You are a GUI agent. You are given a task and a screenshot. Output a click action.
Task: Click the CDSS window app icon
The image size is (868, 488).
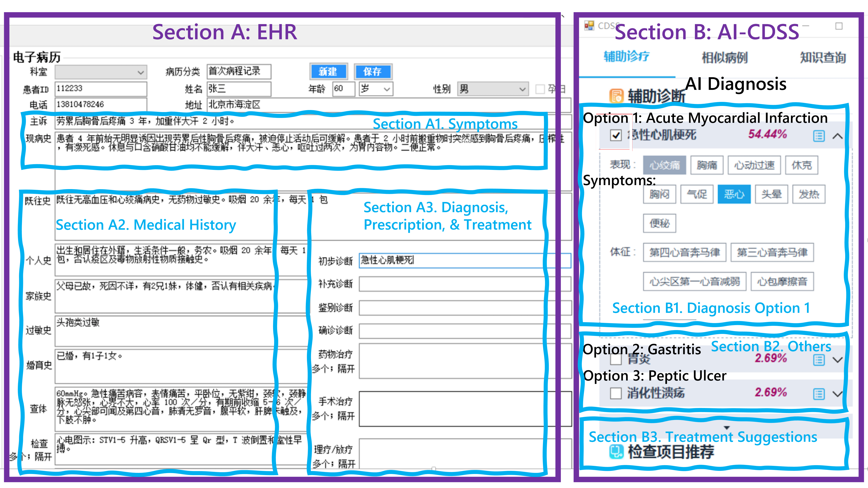click(589, 26)
